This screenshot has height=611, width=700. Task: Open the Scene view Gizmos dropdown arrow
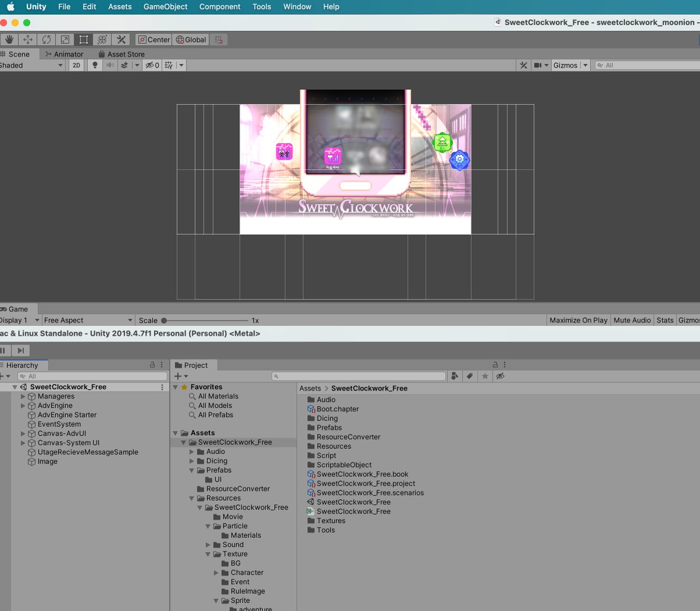click(x=585, y=65)
